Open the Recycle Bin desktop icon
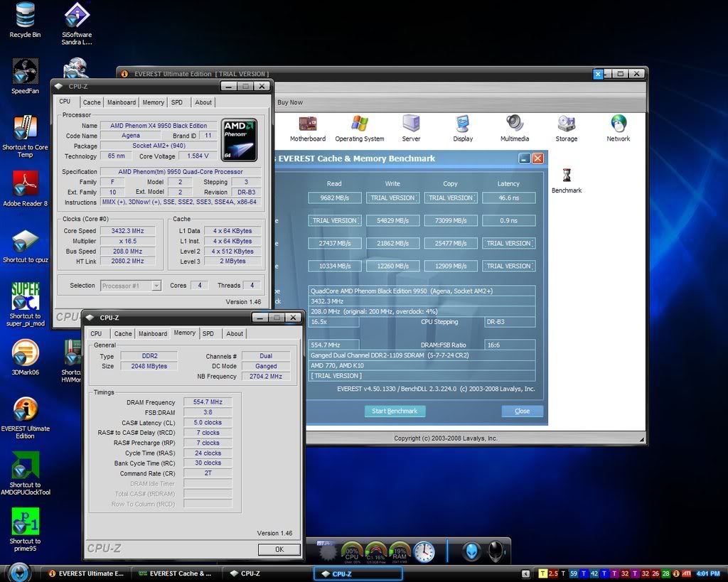 (x=25, y=20)
